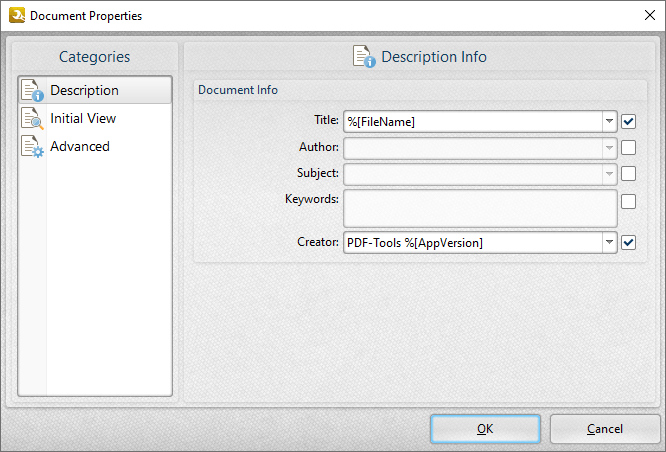Click the Creator: field label

click(318, 242)
